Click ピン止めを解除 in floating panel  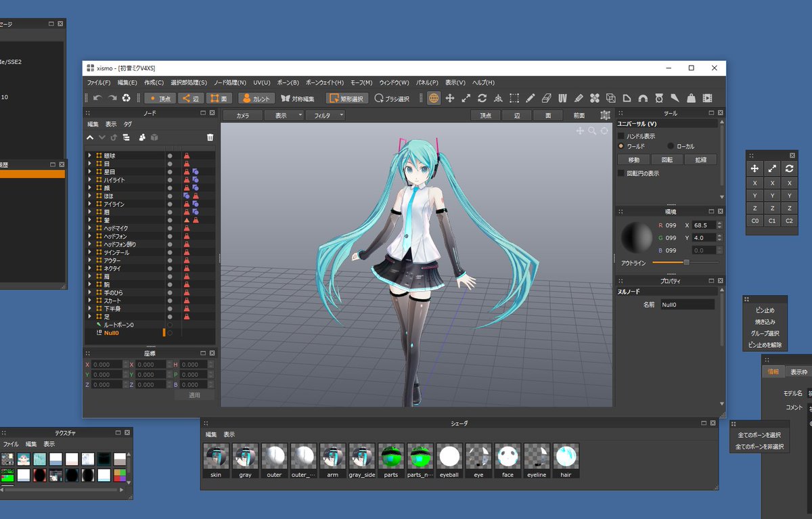coord(765,345)
